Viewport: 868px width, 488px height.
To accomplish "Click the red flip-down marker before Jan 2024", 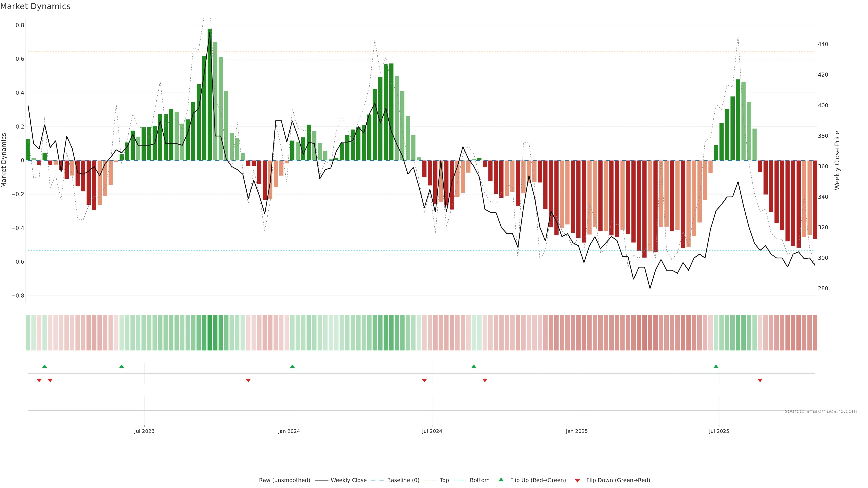I will click(x=248, y=380).
